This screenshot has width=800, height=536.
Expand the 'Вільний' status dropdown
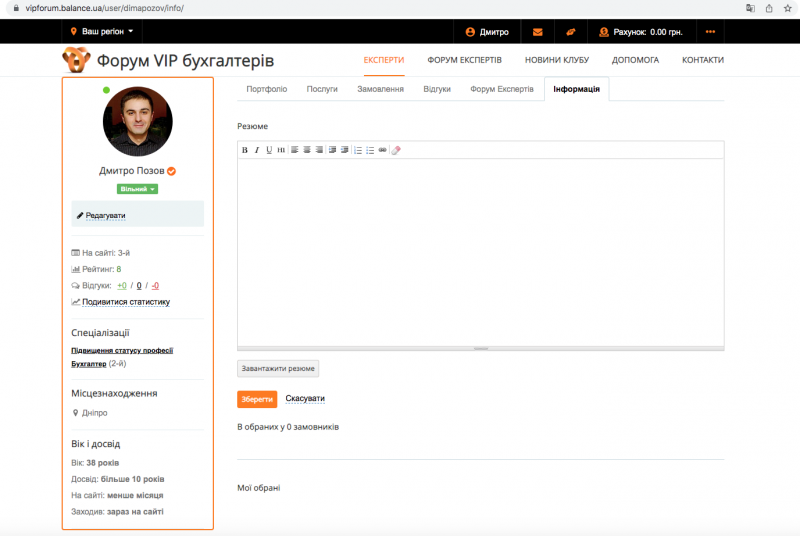click(137, 188)
